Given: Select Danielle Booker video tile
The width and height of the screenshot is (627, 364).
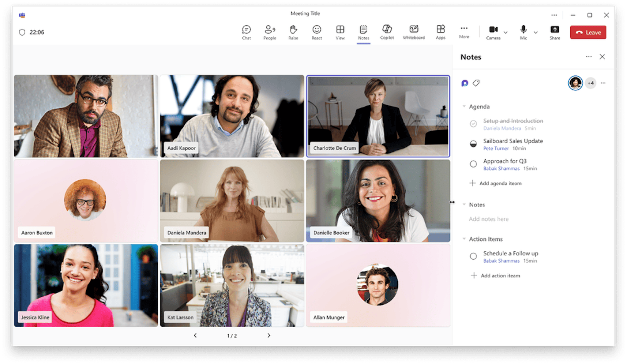Looking at the screenshot, I should pos(378,201).
